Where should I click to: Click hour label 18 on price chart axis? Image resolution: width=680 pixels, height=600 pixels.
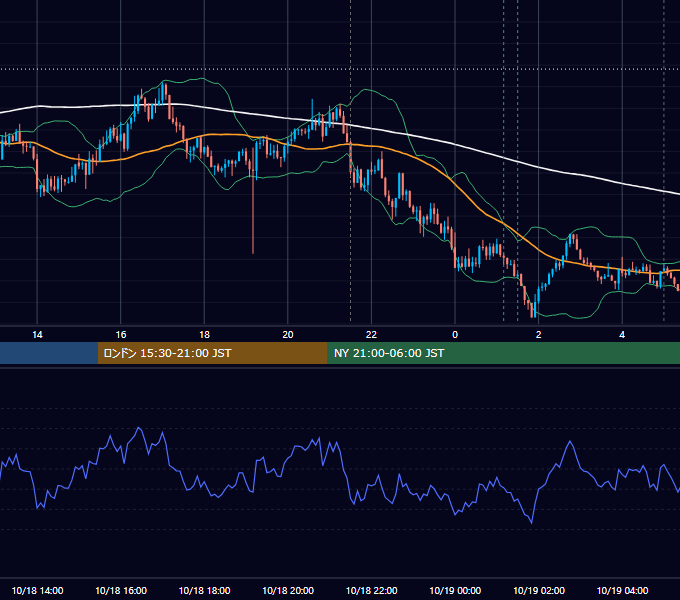click(x=204, y=335)
